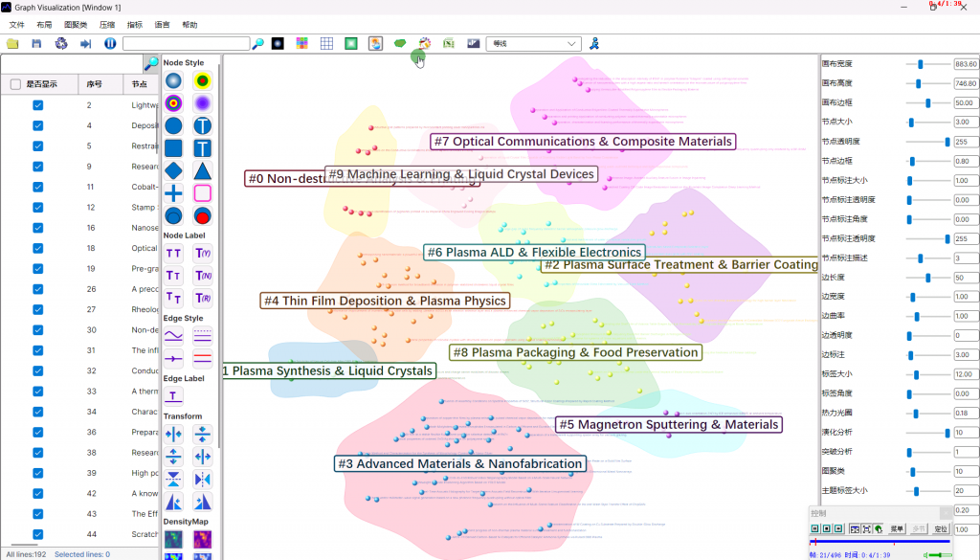
Task: Open the 指标 menu
Action: click(135, 25)
